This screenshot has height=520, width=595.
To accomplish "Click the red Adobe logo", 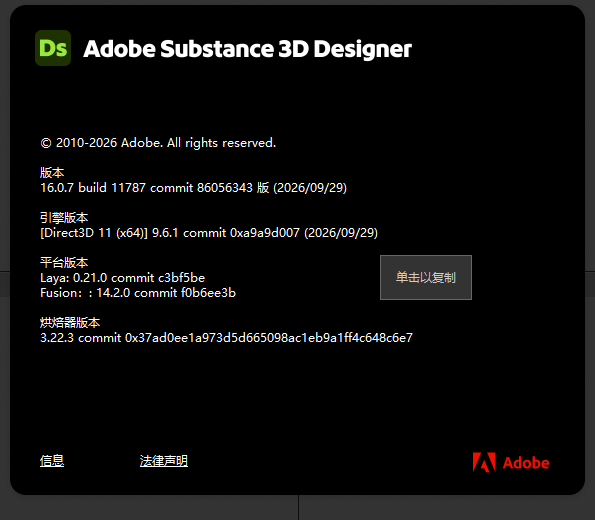I will (511, 462).
